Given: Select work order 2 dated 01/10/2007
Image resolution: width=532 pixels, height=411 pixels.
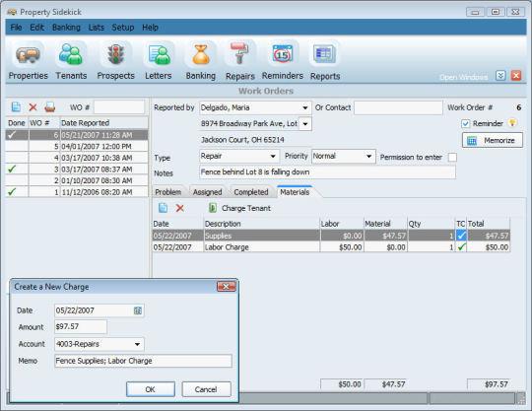Looking at the screenshot, I should [77, 180].
